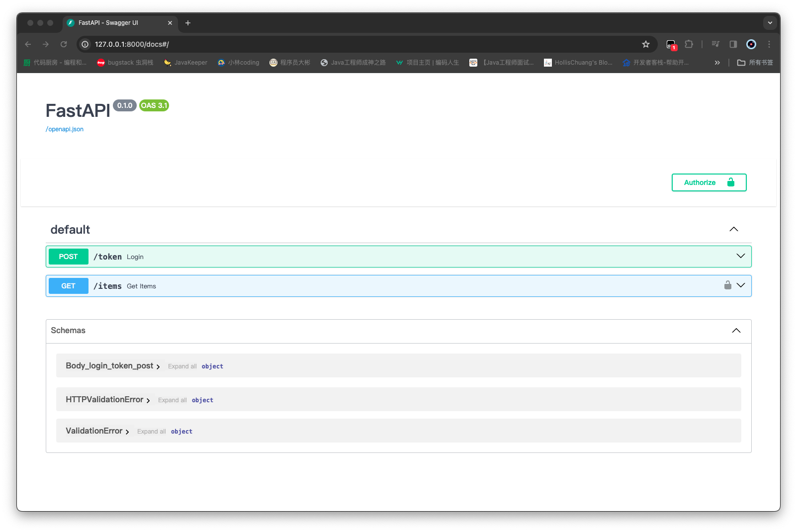
Task: Open the extension with the red badge
Action: (x=671, y=45)
